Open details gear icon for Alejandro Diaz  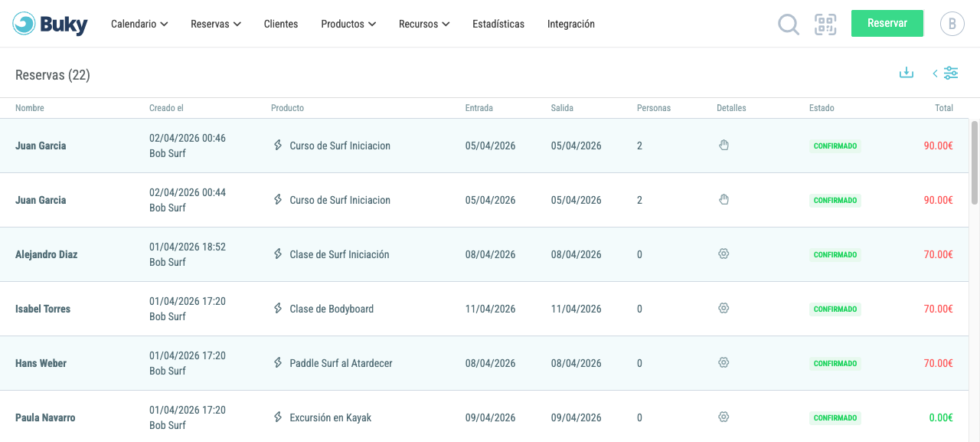(x=724, y=254)
